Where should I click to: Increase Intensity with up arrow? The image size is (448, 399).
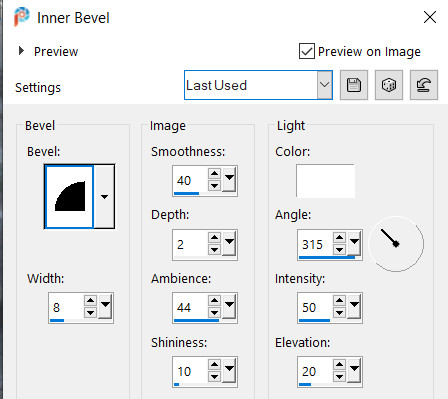(339, 301)
